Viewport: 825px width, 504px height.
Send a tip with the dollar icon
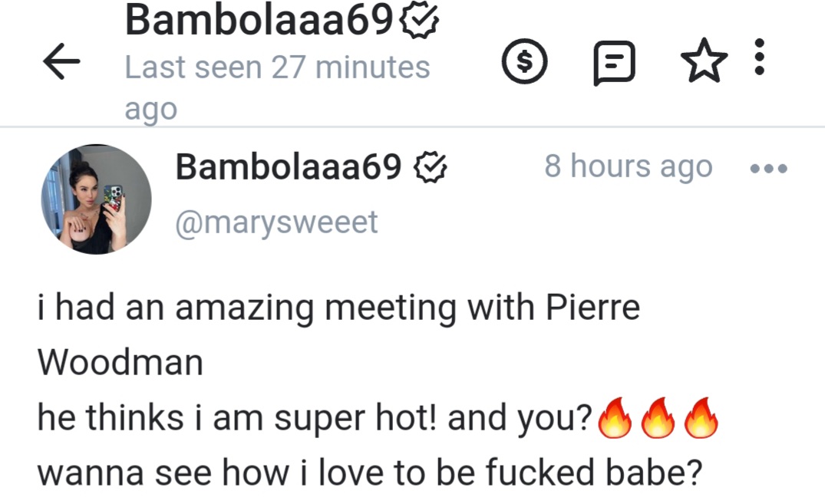524,63
